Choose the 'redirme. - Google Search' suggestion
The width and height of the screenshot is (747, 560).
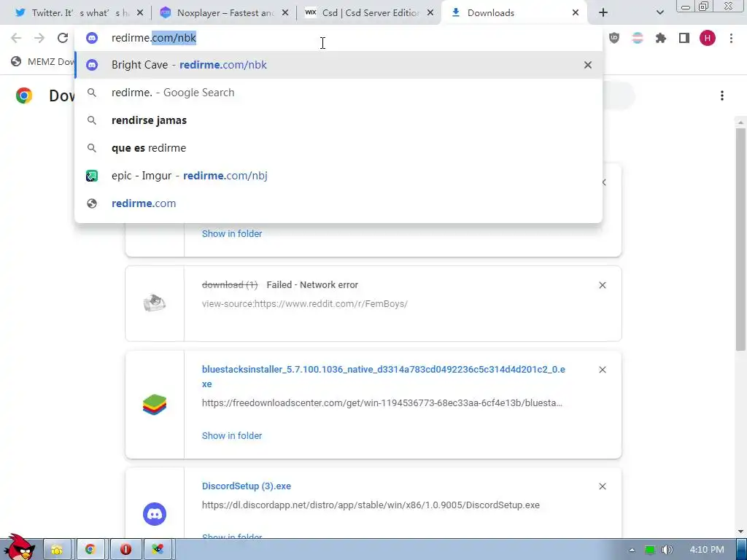pos(338,93)
